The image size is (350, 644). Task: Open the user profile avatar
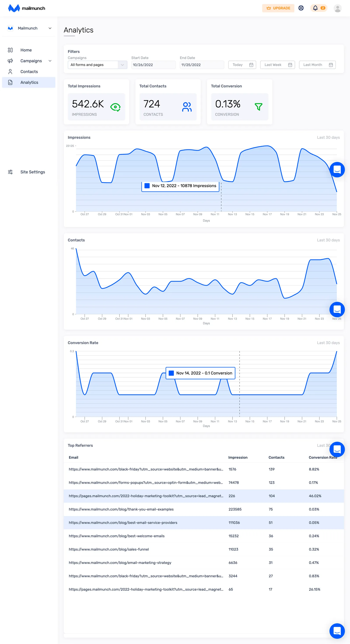(338, 8)
